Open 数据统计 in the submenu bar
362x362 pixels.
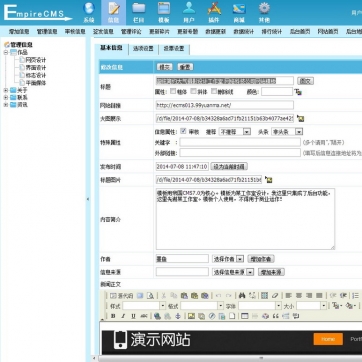[x=244, y=32]
